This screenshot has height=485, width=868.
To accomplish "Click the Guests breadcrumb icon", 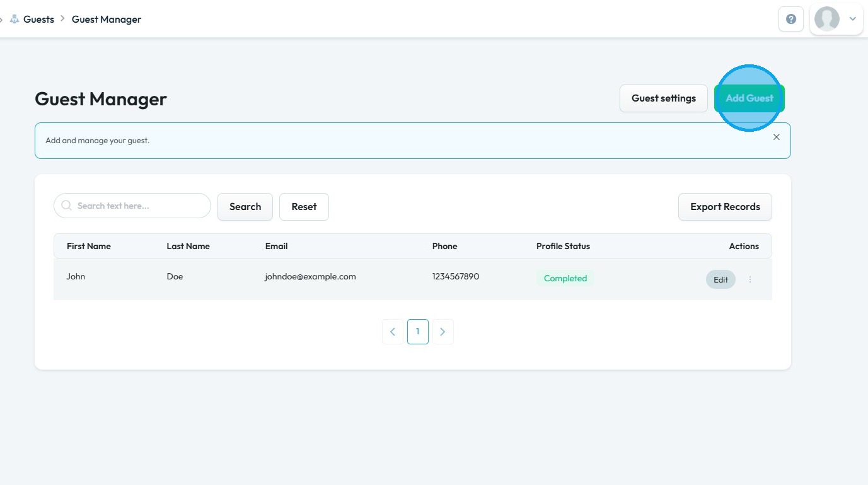I will click(14, 19).
